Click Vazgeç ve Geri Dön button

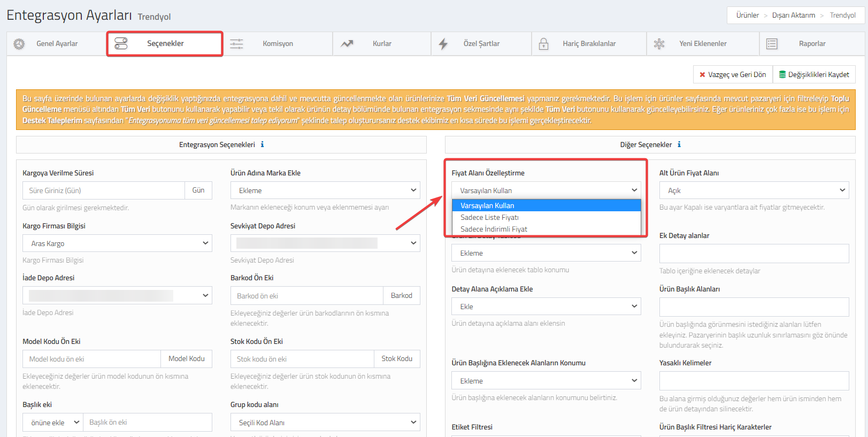pos(733,74)
